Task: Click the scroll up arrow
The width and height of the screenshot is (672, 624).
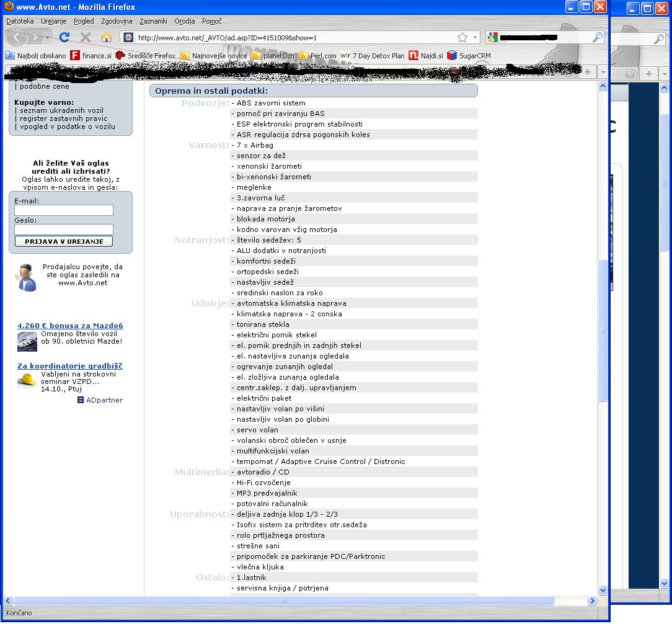Action: coord(603,86)
